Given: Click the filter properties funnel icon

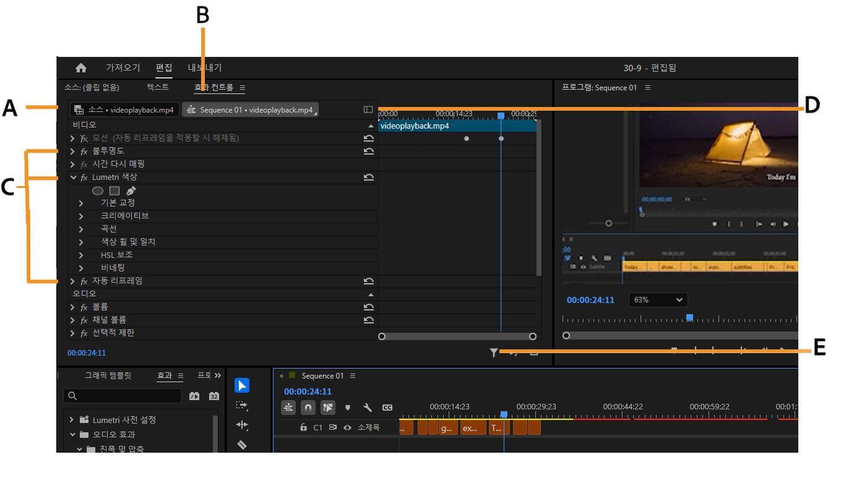Looking at the screenshot, I should tap(493, 352).
